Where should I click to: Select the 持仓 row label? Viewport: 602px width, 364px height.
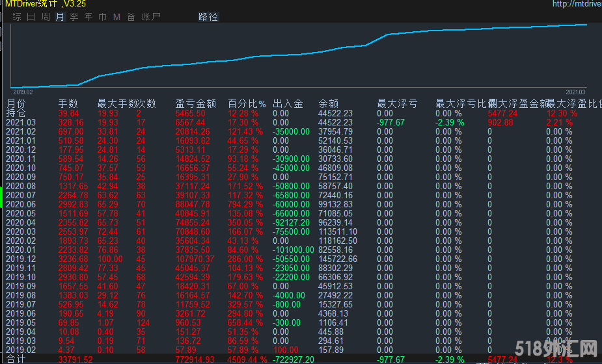pyautogui.click(x=16, y=112)
